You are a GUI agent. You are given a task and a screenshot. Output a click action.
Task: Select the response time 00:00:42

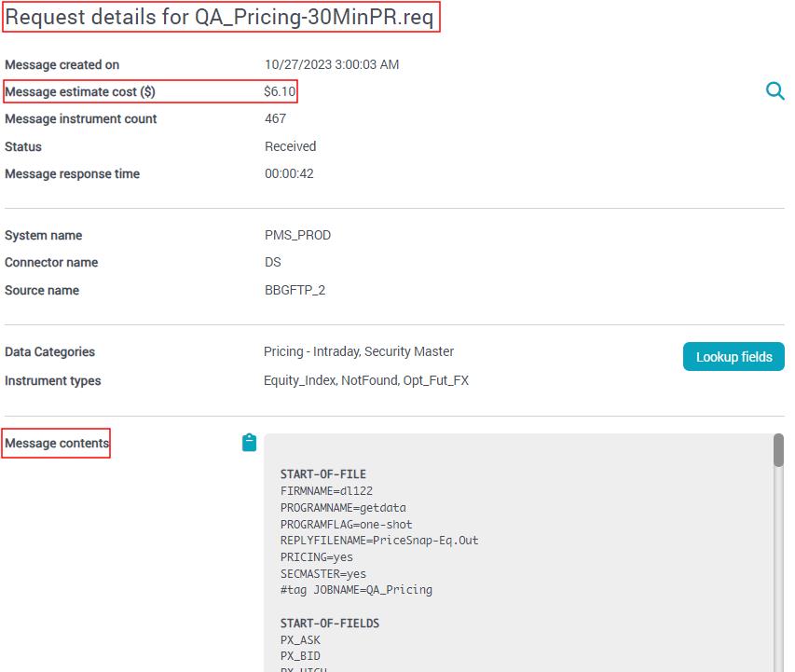pos(289,173)
